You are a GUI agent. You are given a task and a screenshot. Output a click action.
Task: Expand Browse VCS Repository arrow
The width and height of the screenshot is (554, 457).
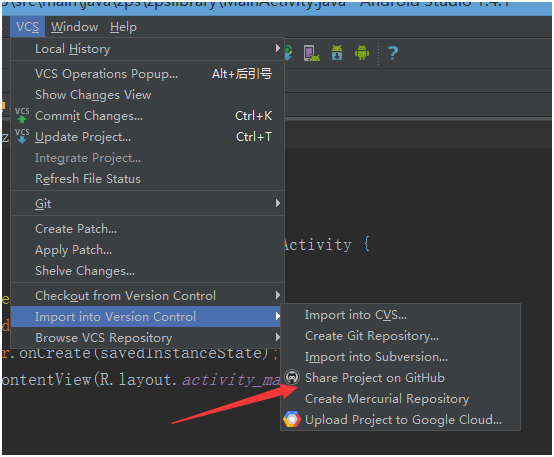pyautogui.click(x=278, y=337)
